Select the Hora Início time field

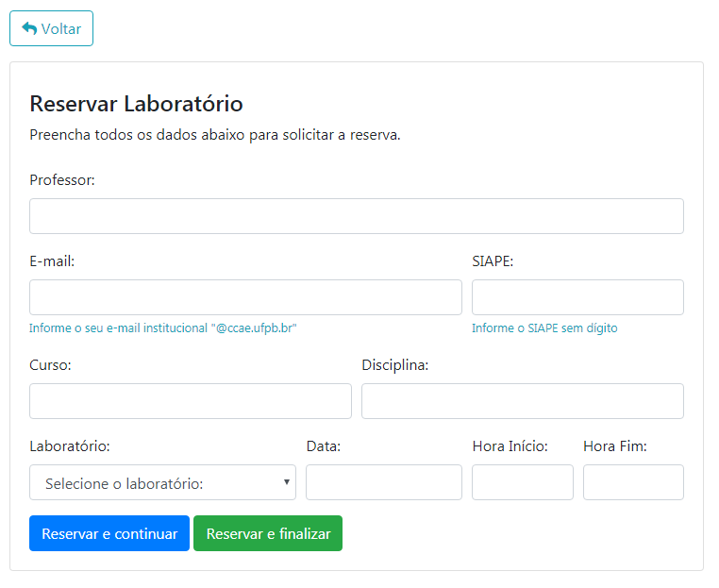pyautogui.click(x=522, y=482)
